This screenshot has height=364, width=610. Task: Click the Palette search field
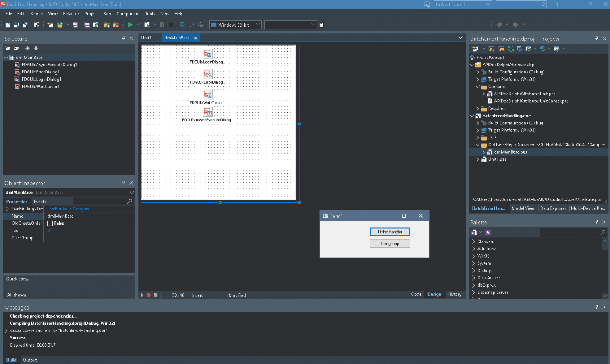point(573,232)
